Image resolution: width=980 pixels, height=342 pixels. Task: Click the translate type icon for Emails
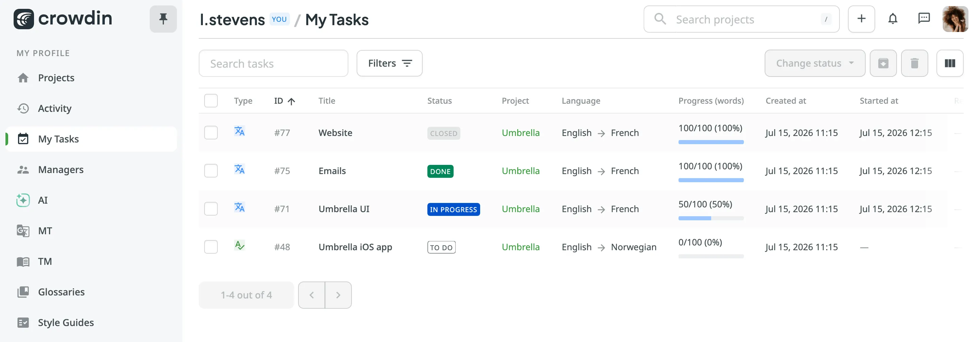239,169
